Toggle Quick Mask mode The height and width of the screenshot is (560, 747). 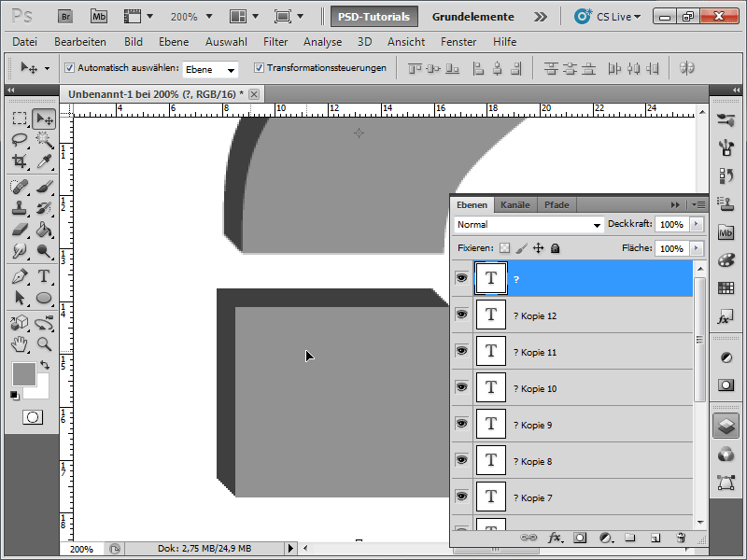click(33, 417)
